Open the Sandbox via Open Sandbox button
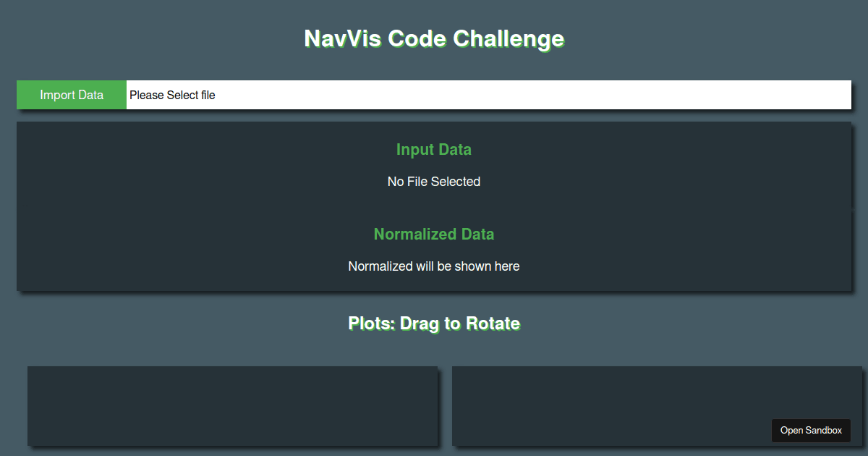 pyautogui.click(x=811, y=431)
